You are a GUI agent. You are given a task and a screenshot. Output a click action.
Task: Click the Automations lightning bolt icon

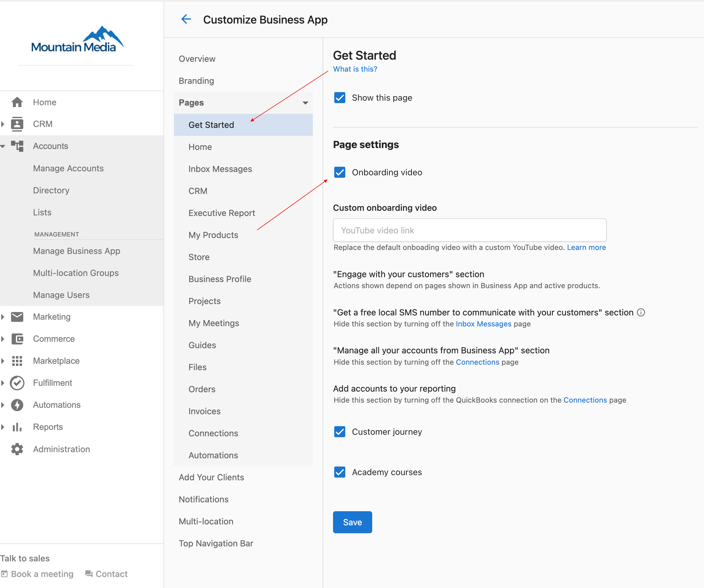click(x=17, y=405)
